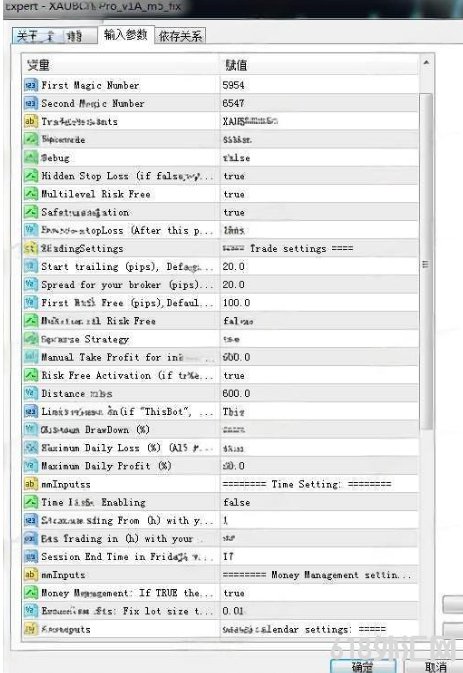Viewport: 463px width, 673px height.
Task: Click the boolean icon next to Hidden Stop Loss
Action: click(x=31, y=176)
